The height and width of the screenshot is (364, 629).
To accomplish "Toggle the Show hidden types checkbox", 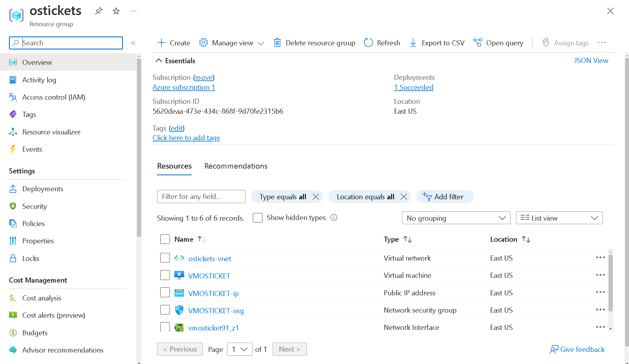I will click(x=257, y=218).
